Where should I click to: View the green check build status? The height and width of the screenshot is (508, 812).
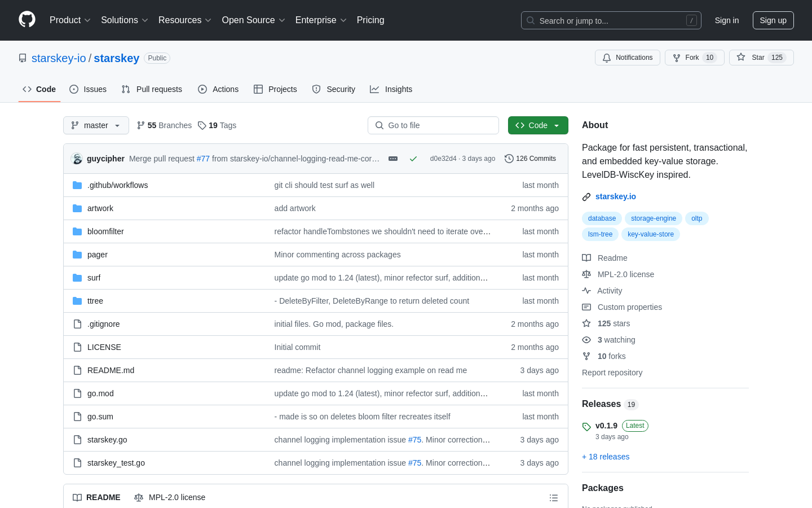click(x=413, y=159)
